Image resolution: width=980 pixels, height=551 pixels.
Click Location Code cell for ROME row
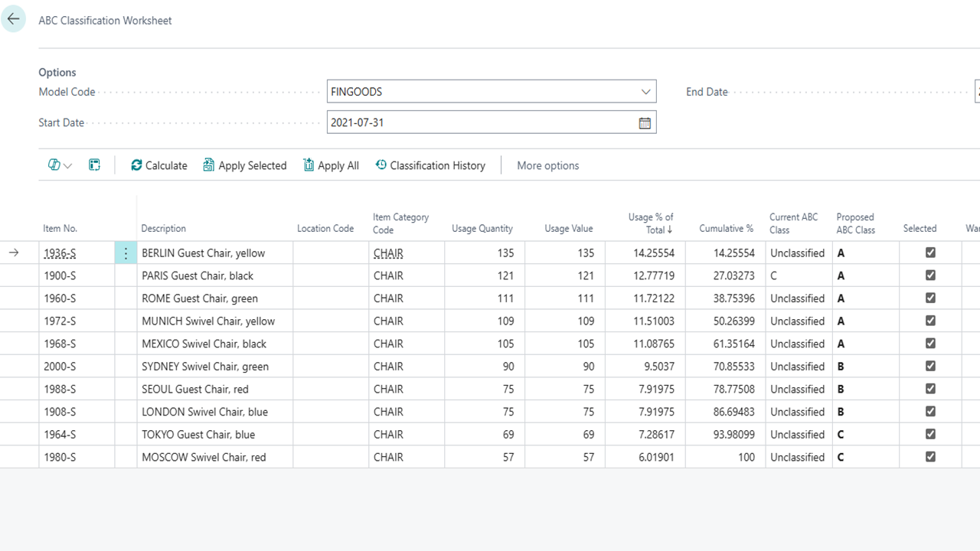[x=331, y=298]
